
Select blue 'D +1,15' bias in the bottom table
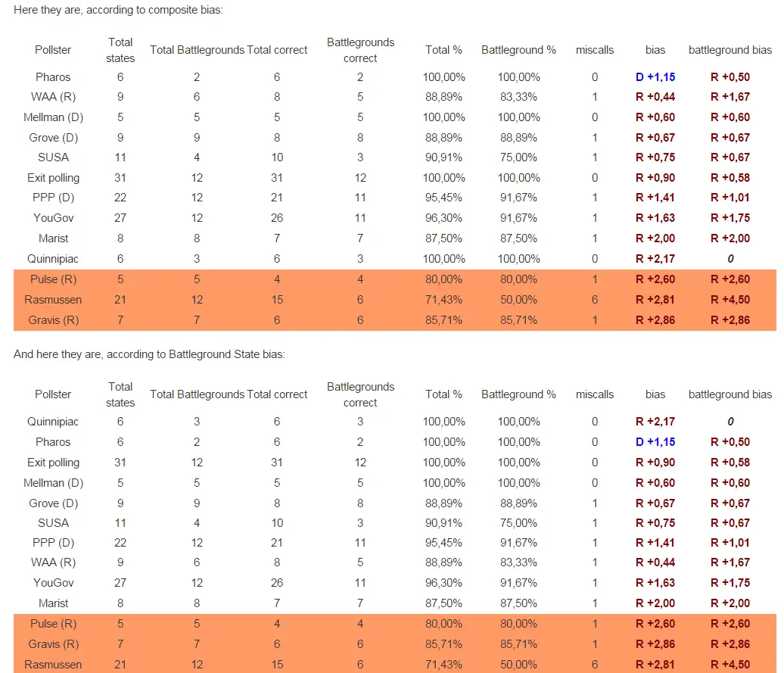click(655, 442)
